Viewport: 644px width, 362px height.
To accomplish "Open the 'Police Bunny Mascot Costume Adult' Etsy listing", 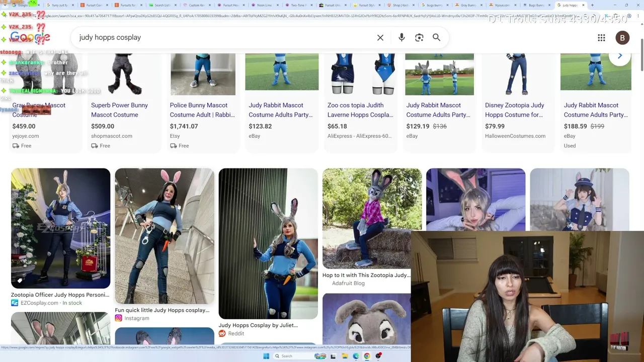I will [202, 110].
